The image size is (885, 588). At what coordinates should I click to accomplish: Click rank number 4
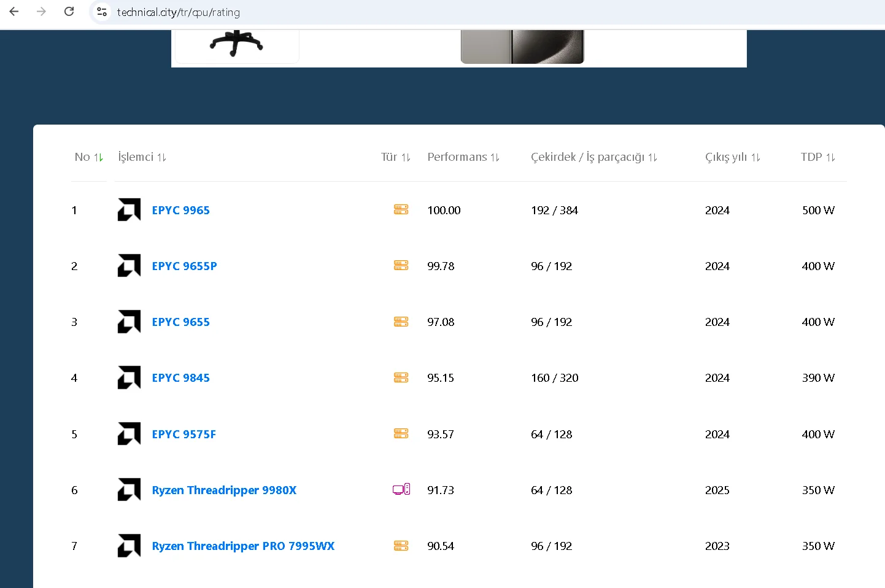(74, 378)
